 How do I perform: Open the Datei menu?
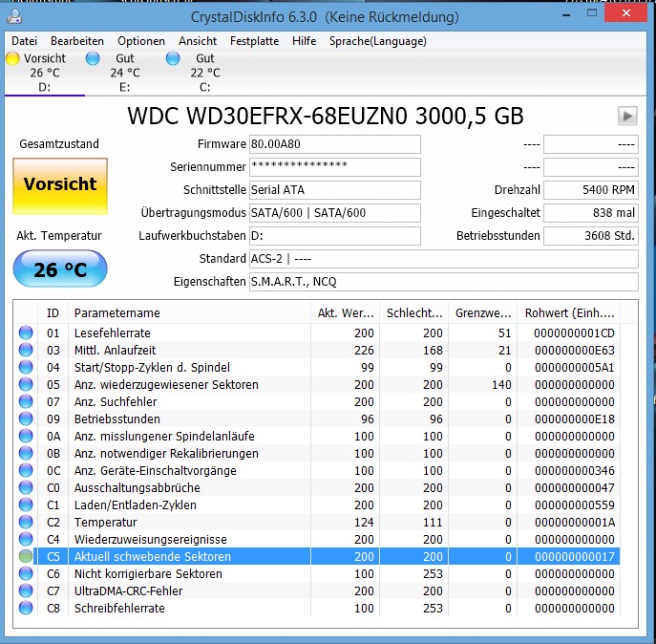(x=24, y=41)
